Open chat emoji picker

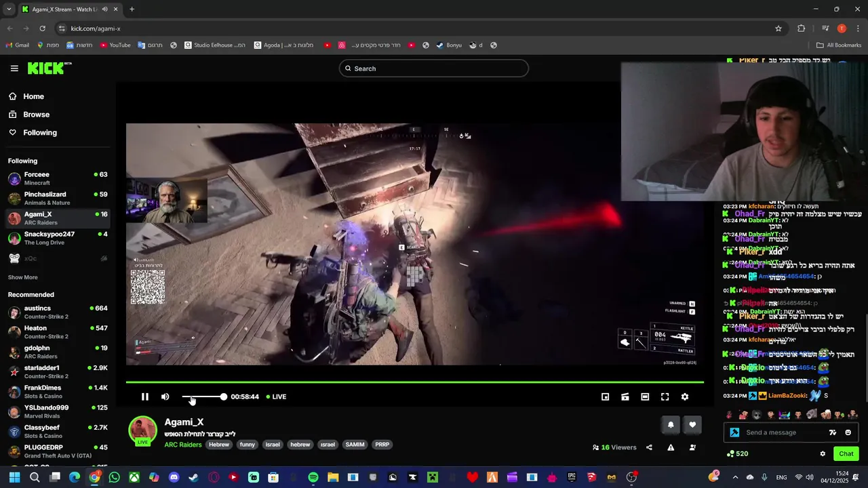point(848,432)
